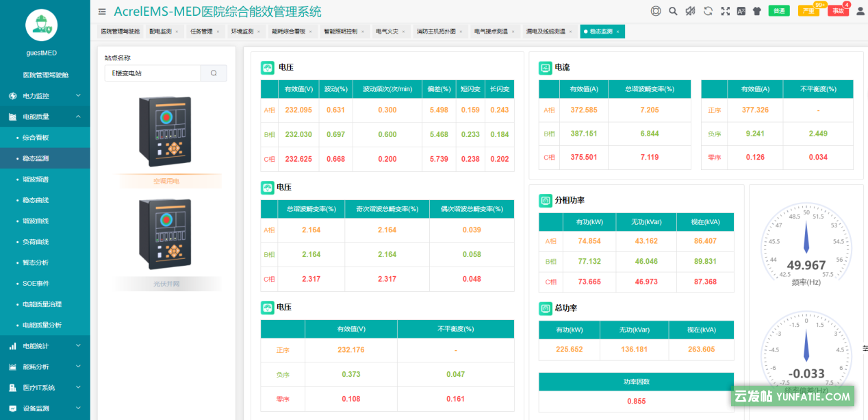Click the red 事故 alarm button
The height and width of the screenshot is (420, 868).
coord(838,11)
